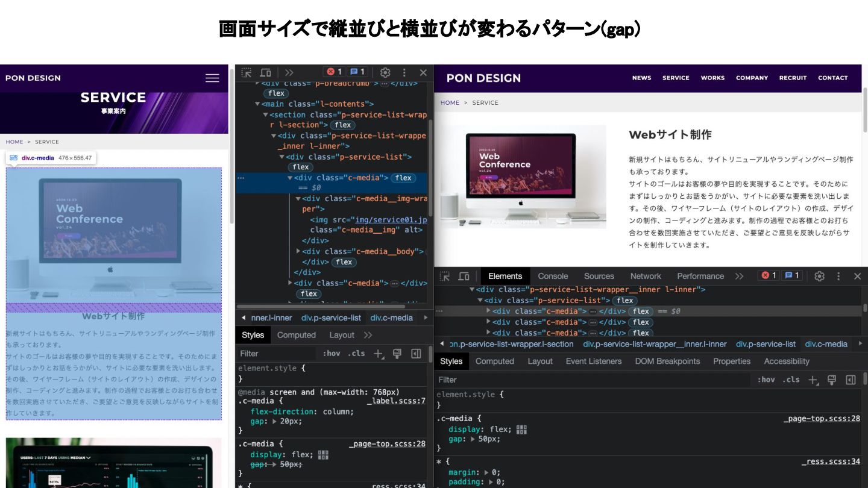
Task: Toggle the flex badge on the selected c-media row, left DevTools
Action: [403, 178]
